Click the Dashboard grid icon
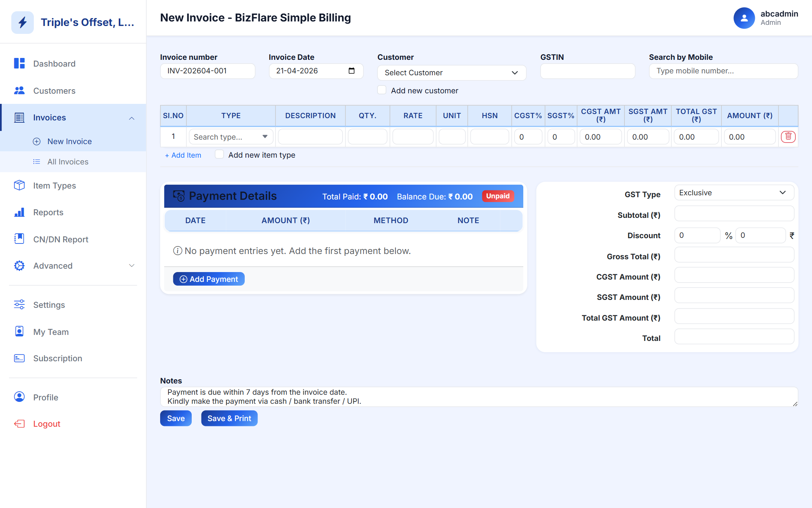 tap(19, 63)
